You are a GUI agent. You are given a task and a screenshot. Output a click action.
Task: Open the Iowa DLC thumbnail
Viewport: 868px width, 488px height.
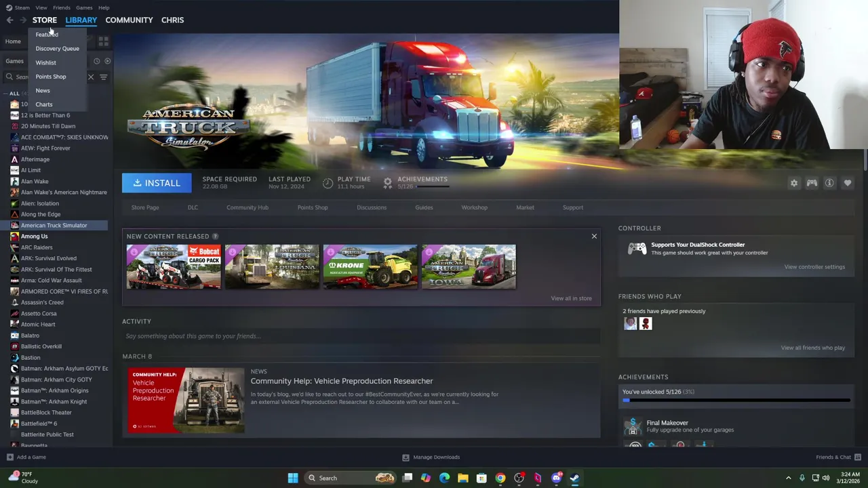pos(469,267)
